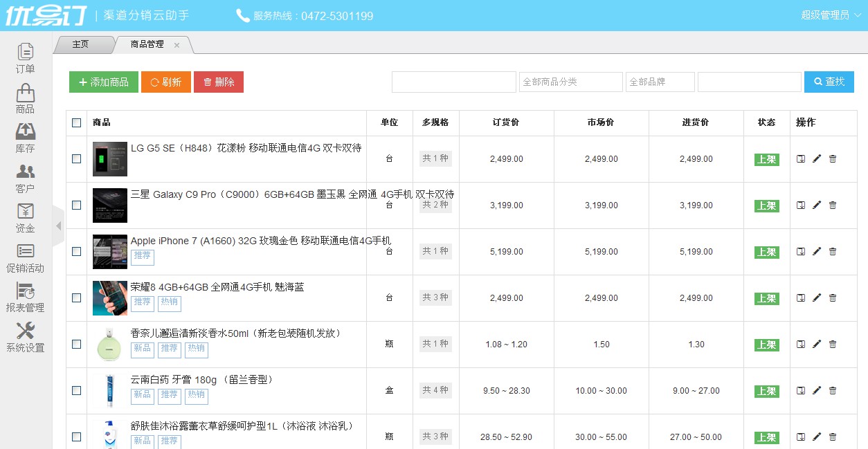
Task: Delete LG G5 SE using its trash icon
Action: [833, 159]
